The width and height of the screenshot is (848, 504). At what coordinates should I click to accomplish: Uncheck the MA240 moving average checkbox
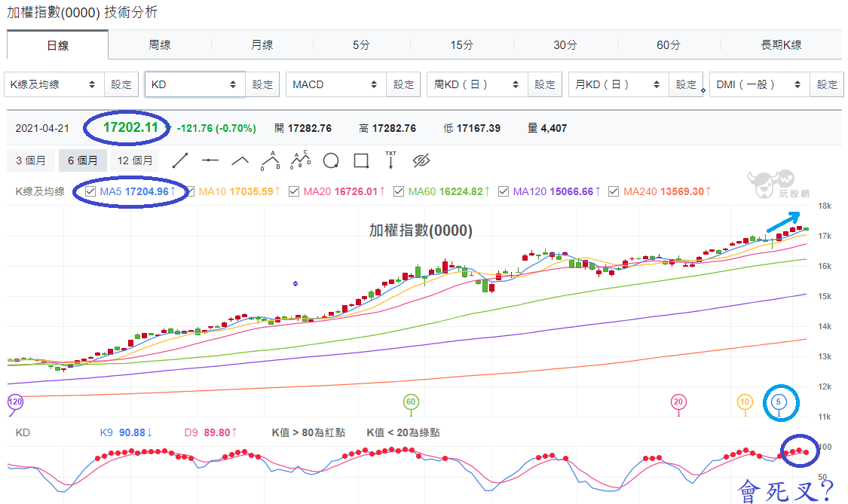[614, 191]
